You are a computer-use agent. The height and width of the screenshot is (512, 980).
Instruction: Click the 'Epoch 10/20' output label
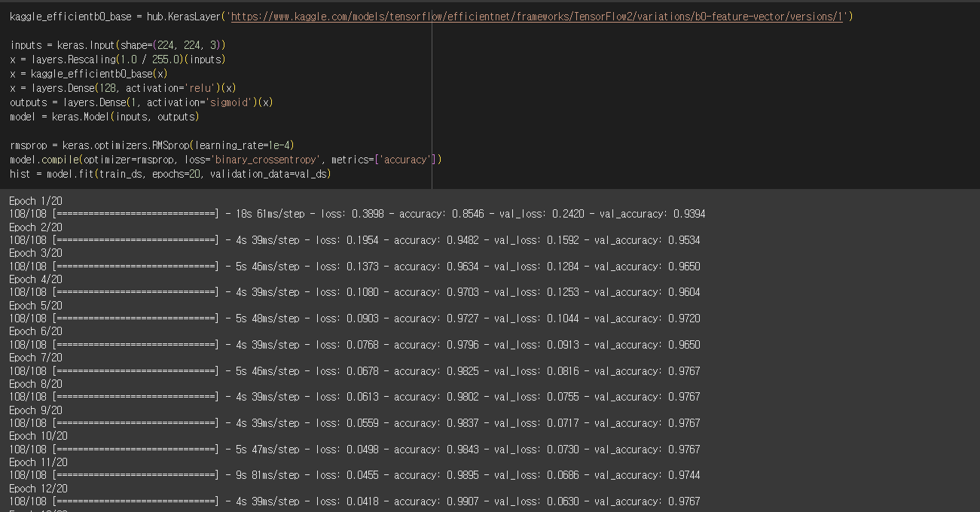tap(38, 436)
